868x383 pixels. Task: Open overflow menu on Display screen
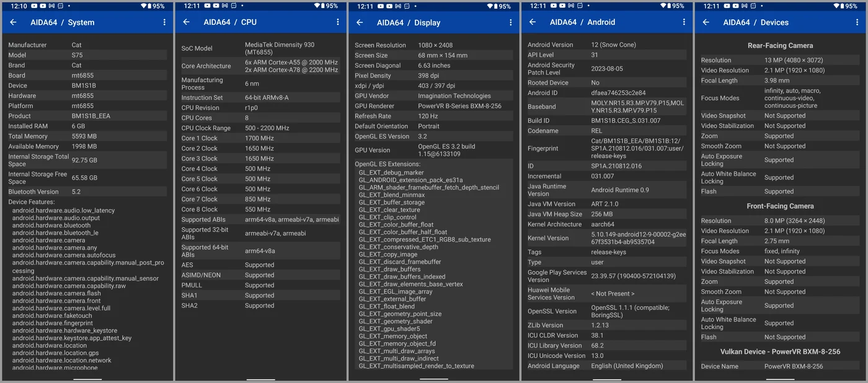[511, 22]
